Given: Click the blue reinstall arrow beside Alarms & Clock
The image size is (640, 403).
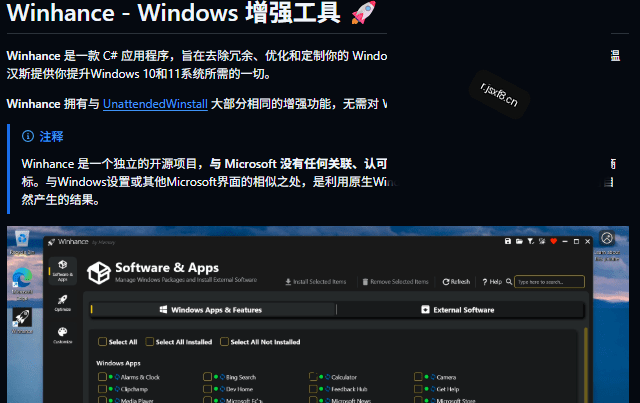Looking at the screenshot, I should 117,377.
